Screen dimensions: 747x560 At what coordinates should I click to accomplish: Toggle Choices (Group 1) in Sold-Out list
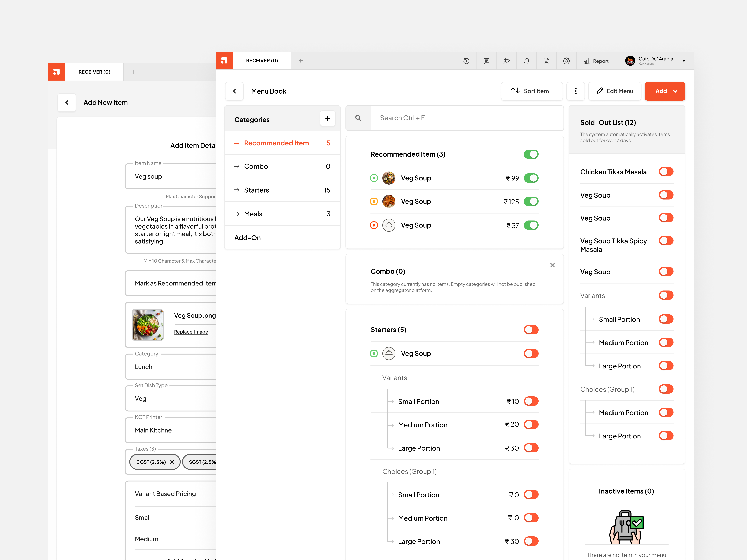666,389
